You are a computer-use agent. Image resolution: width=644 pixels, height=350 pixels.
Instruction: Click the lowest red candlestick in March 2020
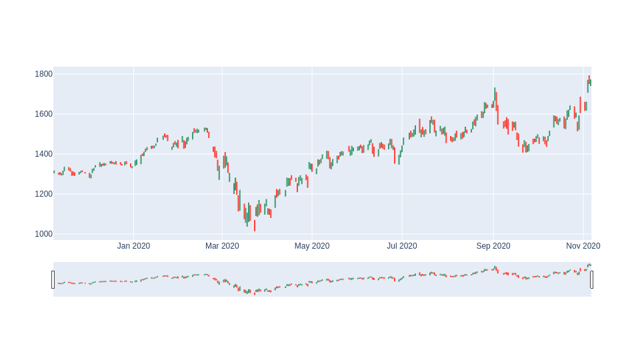(254, 225)
